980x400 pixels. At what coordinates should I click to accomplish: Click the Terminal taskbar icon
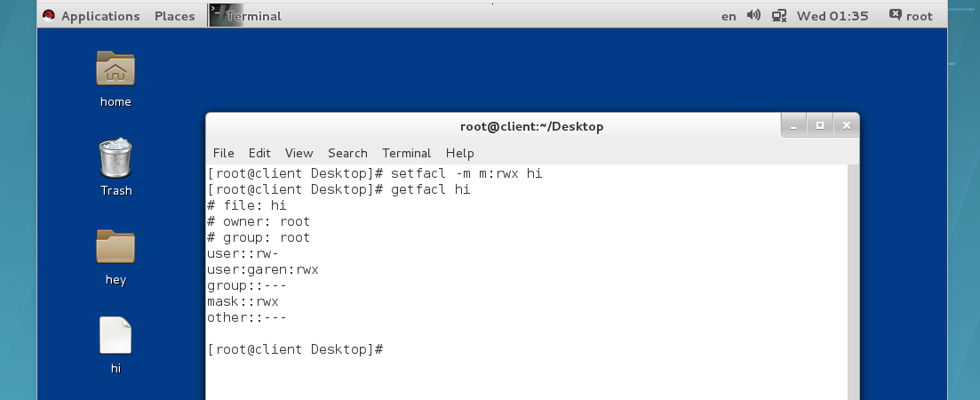pos(226,16)
